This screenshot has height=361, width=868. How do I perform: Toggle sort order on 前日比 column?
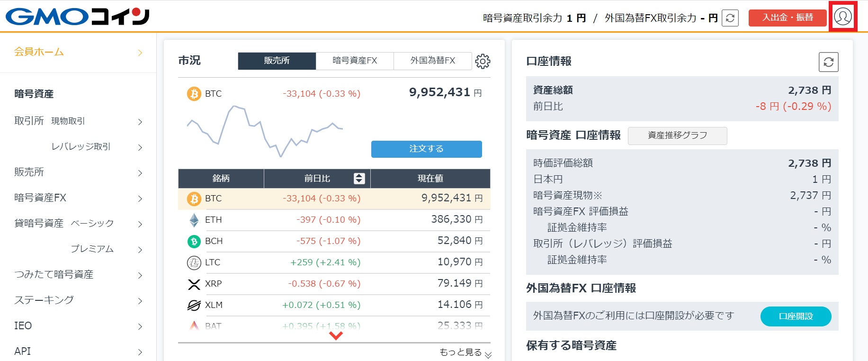pos(359,179)
